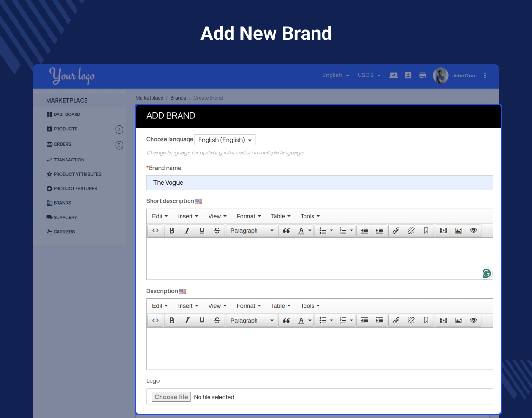
Task: Go to Brands breadcrumb link
Action: coord(178,98)
